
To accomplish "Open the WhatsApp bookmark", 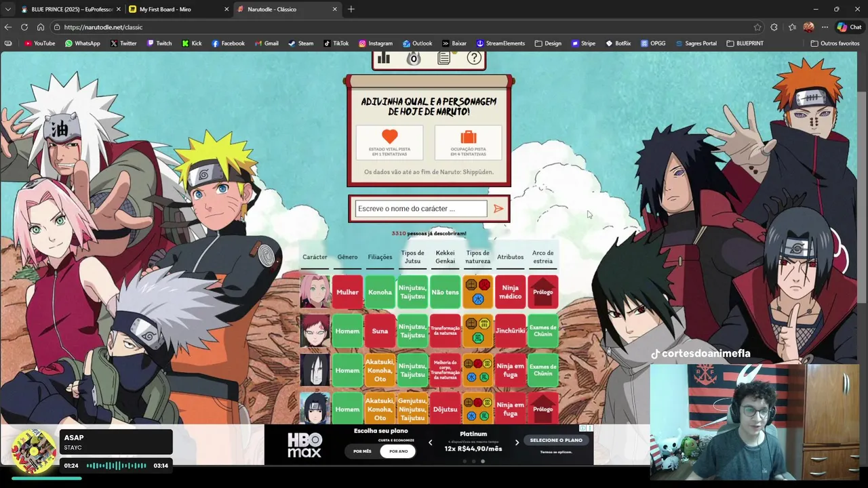I will 82,43.
